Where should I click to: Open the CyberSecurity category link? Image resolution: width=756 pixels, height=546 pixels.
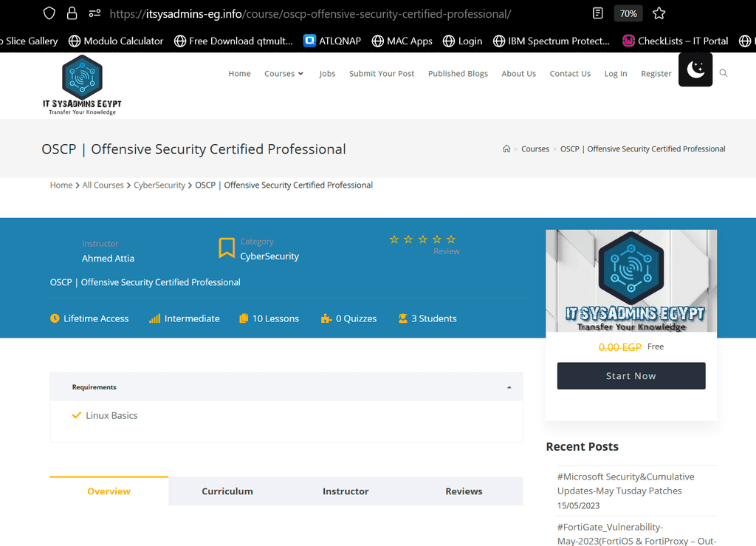[x=269, y=256]
